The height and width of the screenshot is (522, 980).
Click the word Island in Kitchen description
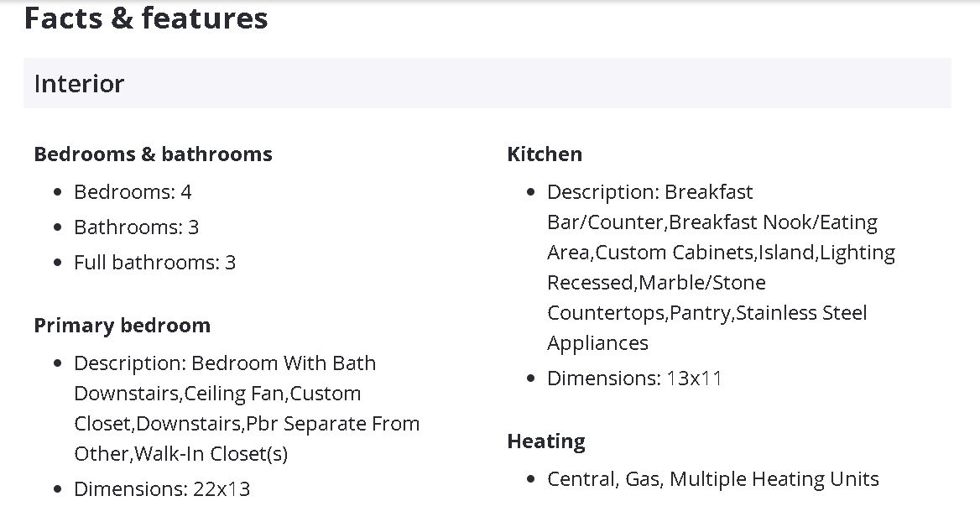pyautogui.click(x=786, y=253)
